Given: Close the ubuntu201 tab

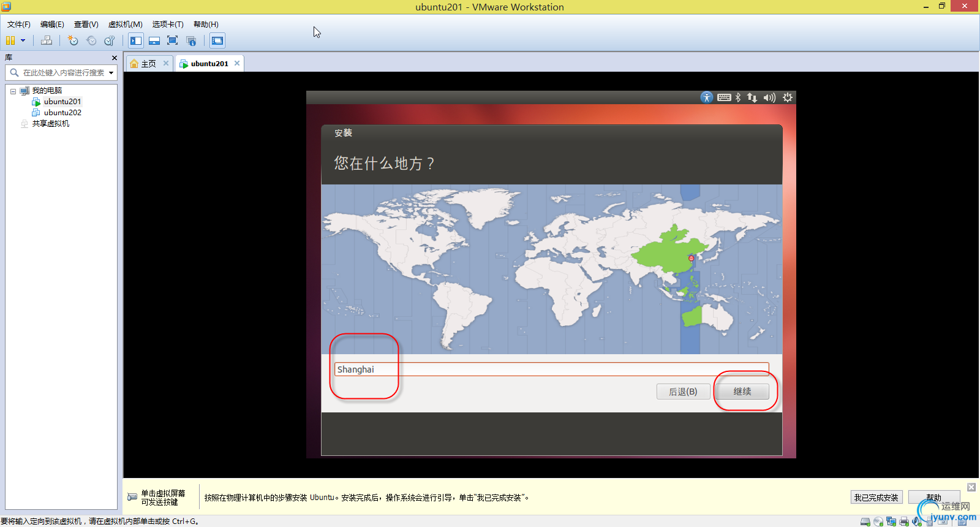Looking at the screenshot, I should tap(237, 63).
